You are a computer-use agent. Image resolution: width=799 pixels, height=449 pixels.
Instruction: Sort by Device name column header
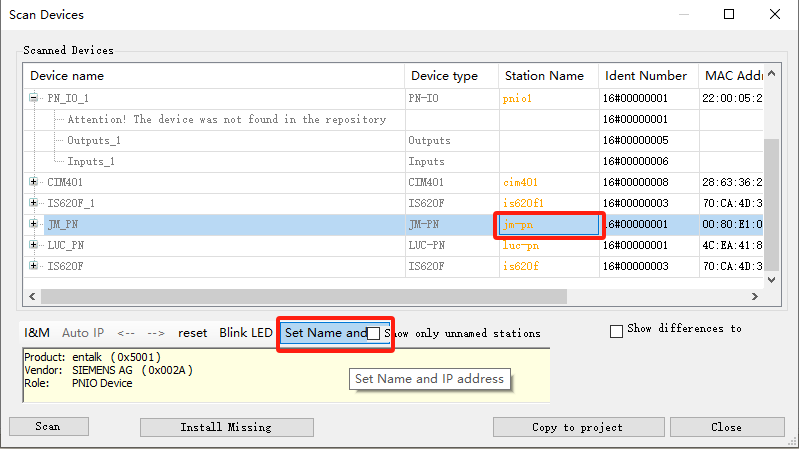(x=215, y=76)
